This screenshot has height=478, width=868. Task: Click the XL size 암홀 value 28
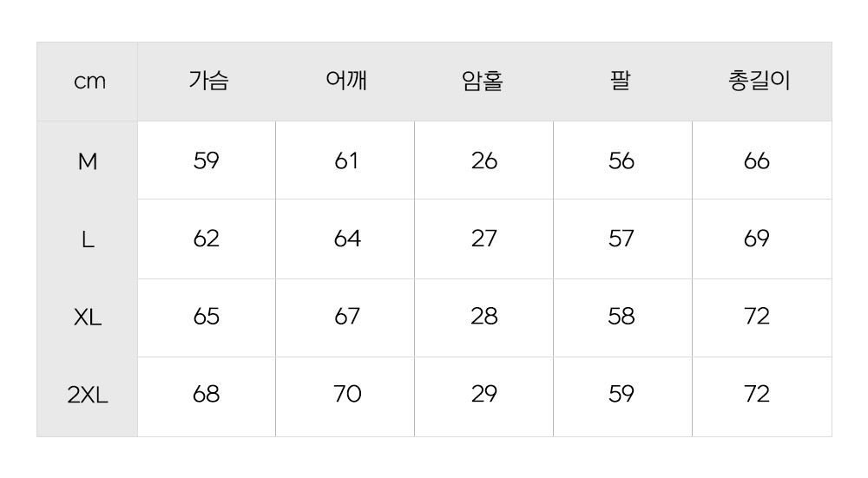pyautogui.click(x=483, y=317)
